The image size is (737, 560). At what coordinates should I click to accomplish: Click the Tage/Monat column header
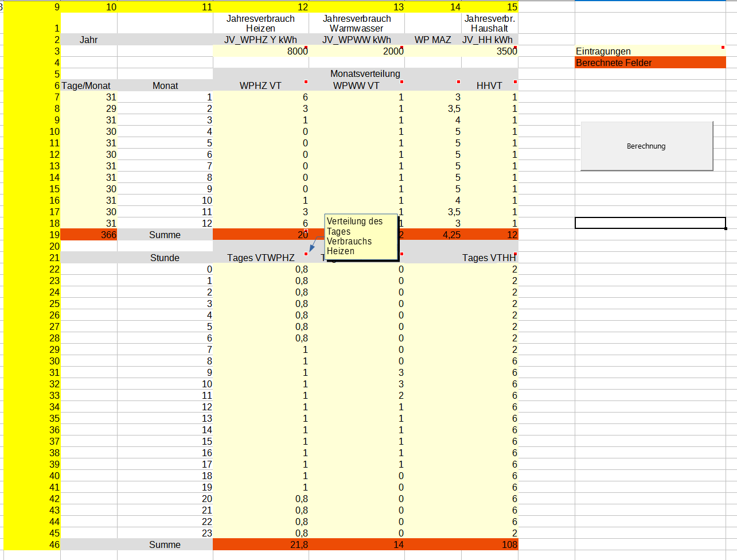pyautogui.click(x=89, y=85)
